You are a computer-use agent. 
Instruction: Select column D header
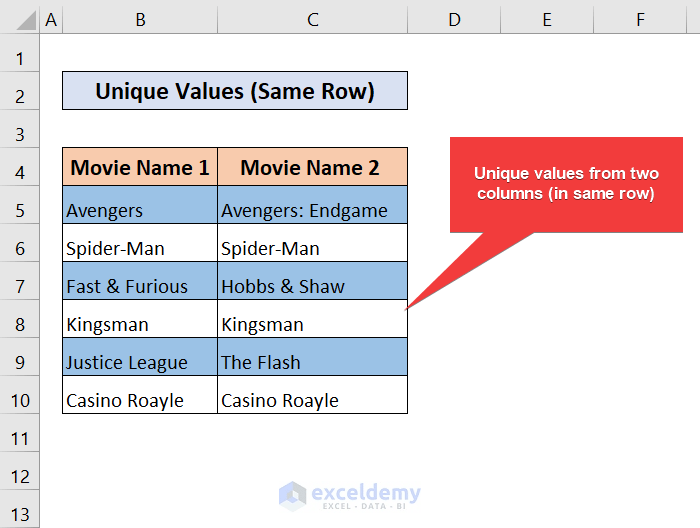click(454, 20)
